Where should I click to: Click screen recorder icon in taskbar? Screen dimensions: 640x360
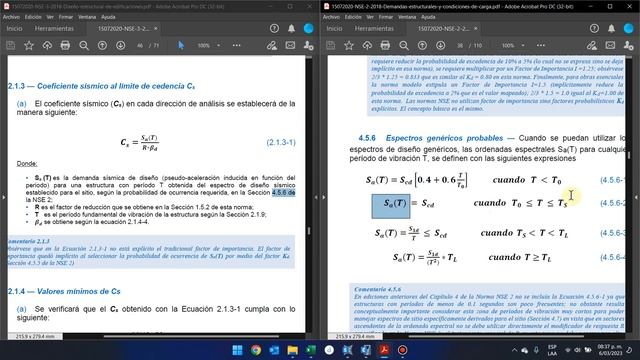pos(402,350)
